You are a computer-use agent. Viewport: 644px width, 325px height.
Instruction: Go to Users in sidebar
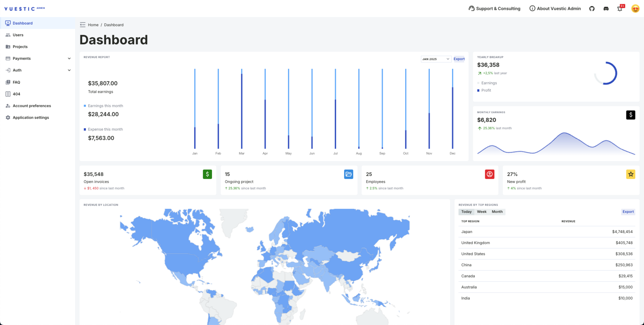[x=38, y=35]
